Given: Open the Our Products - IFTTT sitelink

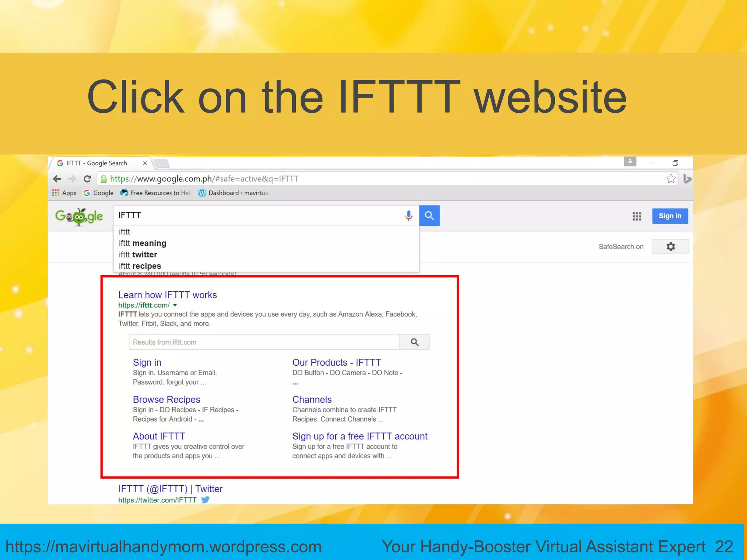Looking at the screenshot, I should 336,362.
